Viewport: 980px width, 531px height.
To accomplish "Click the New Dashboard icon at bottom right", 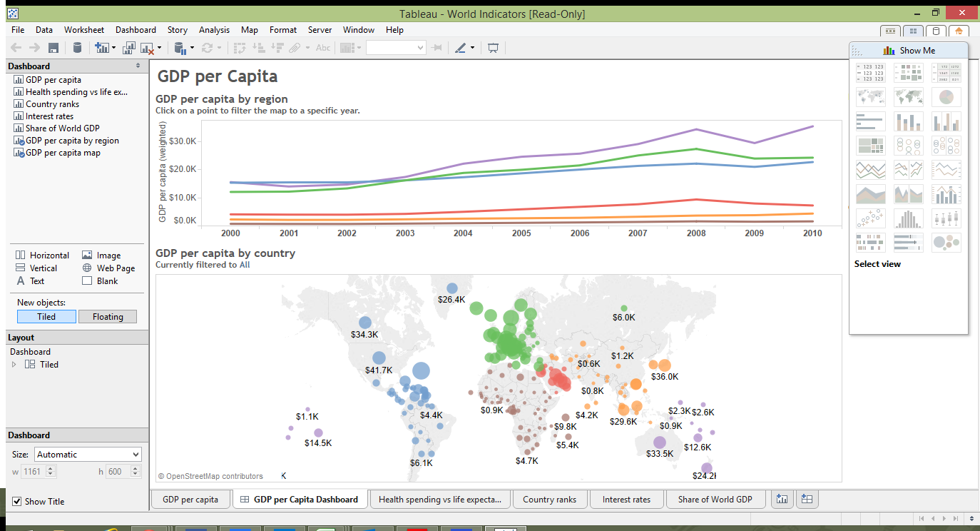I will coord(807,499).
